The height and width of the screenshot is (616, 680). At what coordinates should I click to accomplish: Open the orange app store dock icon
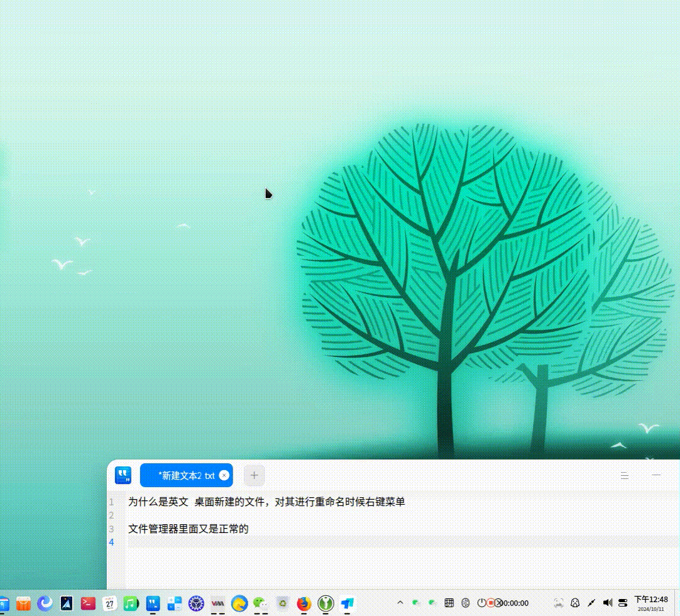point(23,603)
